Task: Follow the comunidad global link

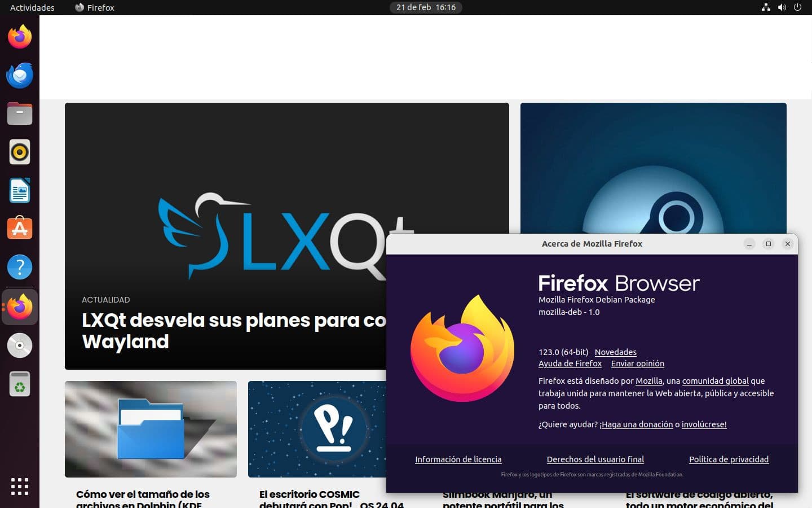Action: 715,381
